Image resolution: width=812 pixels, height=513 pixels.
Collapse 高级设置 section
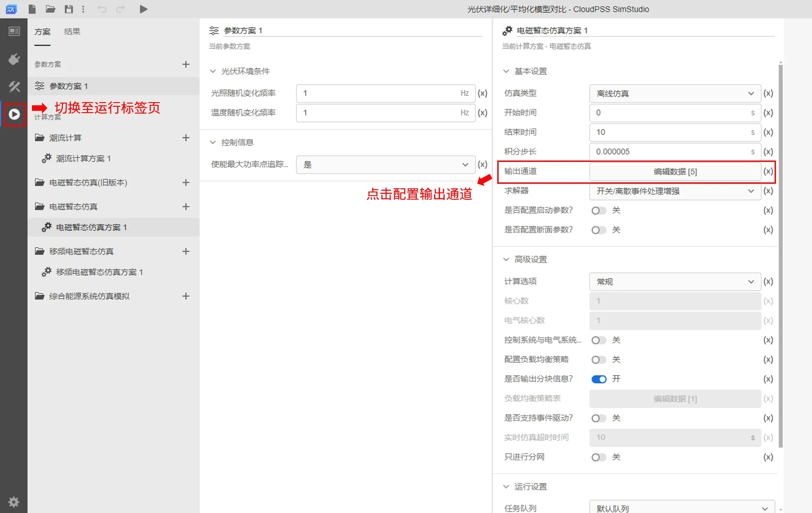click(x=506, y=259)
